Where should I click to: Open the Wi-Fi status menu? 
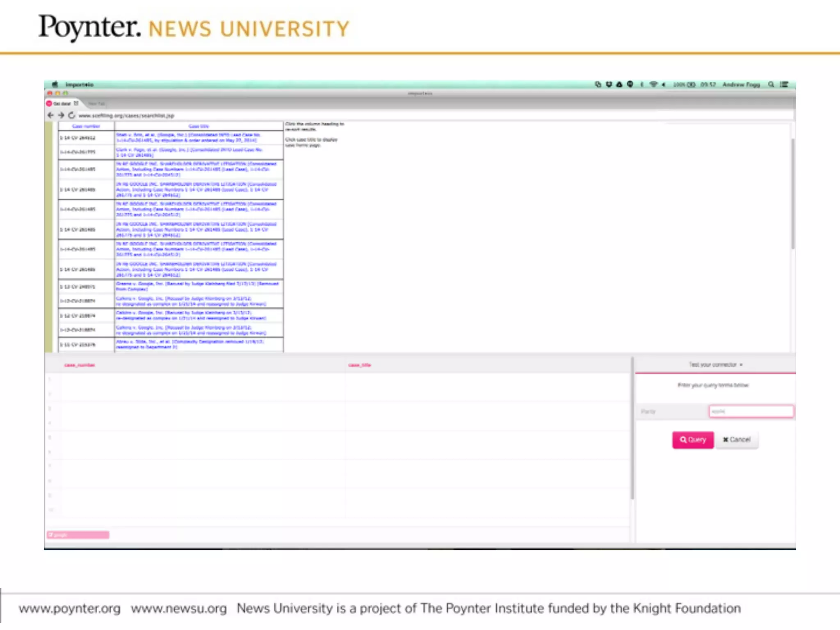(x=653, y=84)
